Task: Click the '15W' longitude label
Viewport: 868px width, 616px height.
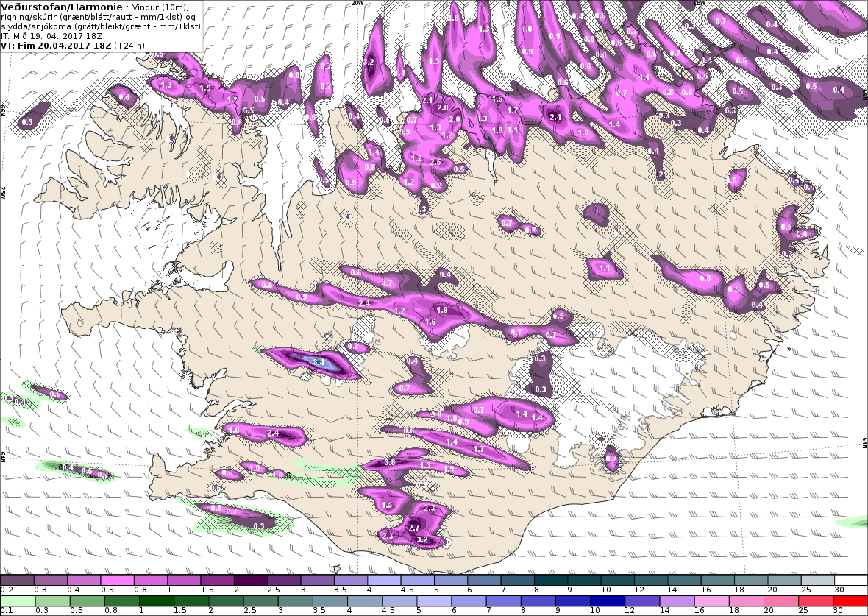Action: (x=700, y=3)
